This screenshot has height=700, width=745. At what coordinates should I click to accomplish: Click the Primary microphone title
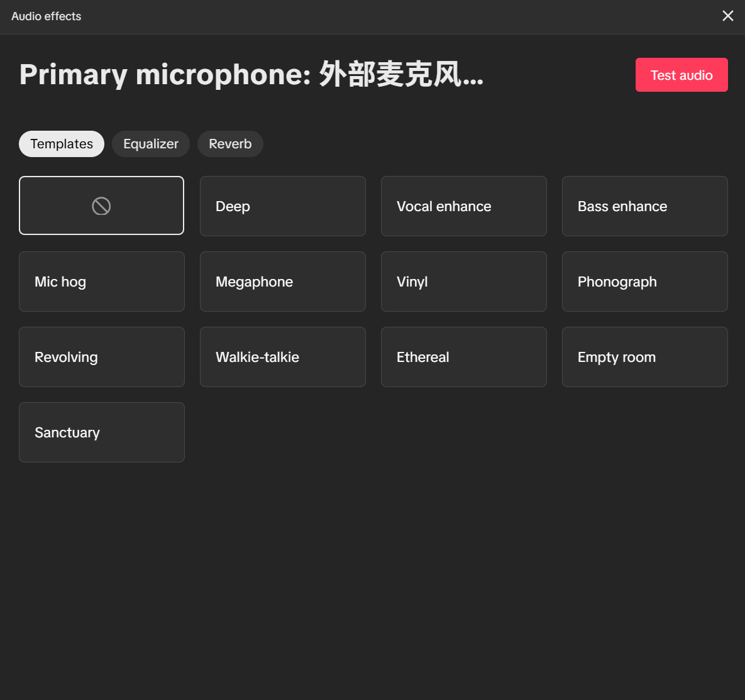click(x=251, y=74)
